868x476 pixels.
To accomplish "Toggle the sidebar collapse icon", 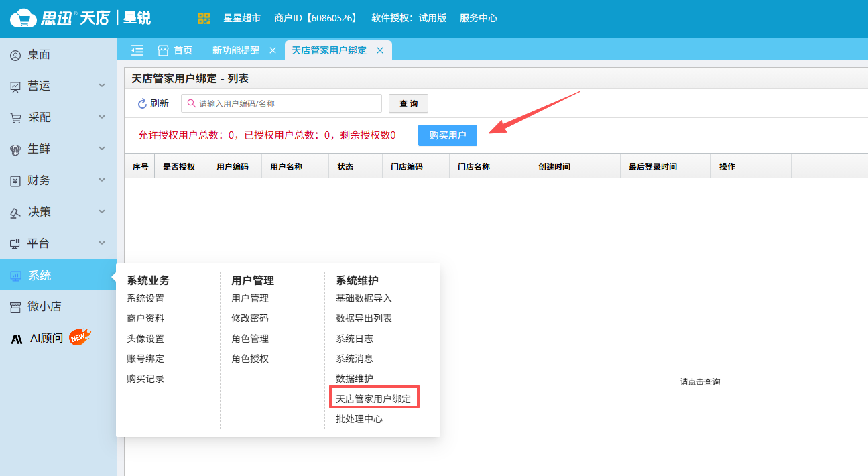I will [137, 50].
